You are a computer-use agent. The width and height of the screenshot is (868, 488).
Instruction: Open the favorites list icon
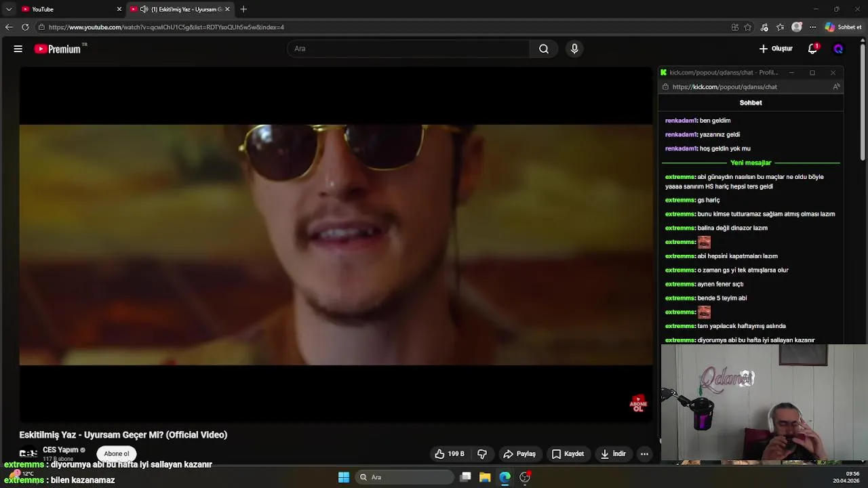(780, 27)
